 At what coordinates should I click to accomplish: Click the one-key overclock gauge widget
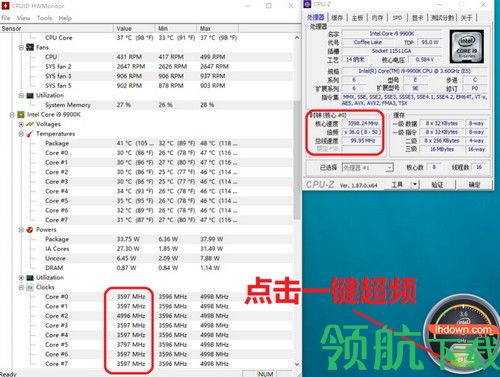click(463, 333)
